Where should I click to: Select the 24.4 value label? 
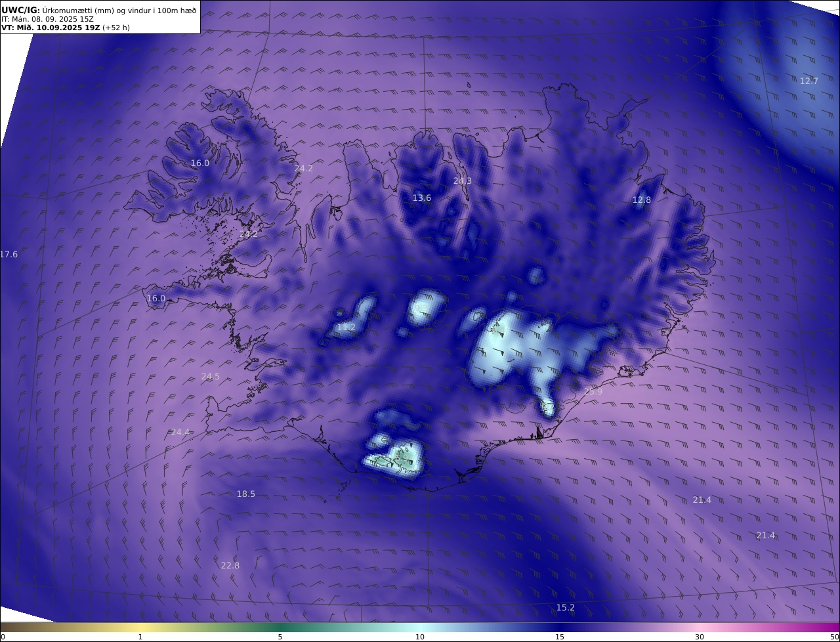(180, 432)
